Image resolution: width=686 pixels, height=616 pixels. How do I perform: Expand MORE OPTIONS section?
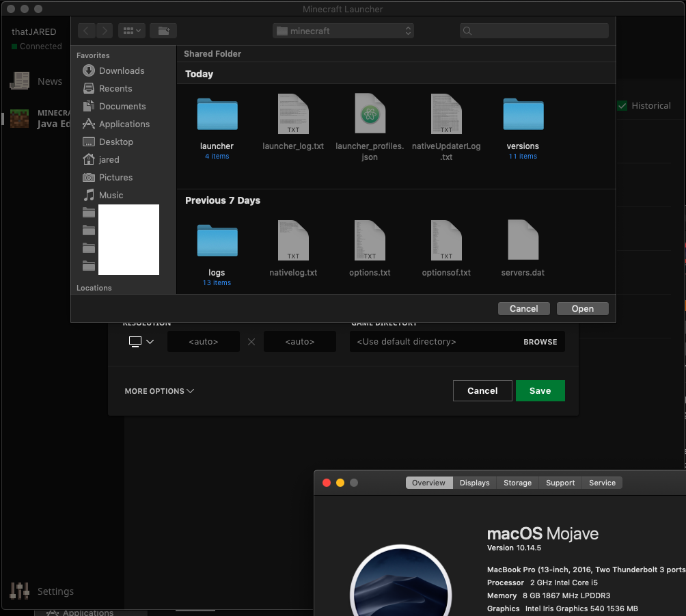[x=159, y=391]
